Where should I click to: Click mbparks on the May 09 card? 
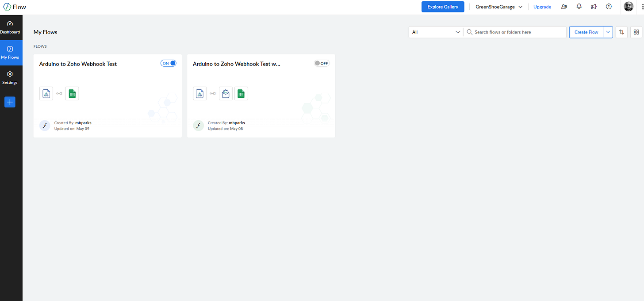pyautogui.click(x=83, y=123)
